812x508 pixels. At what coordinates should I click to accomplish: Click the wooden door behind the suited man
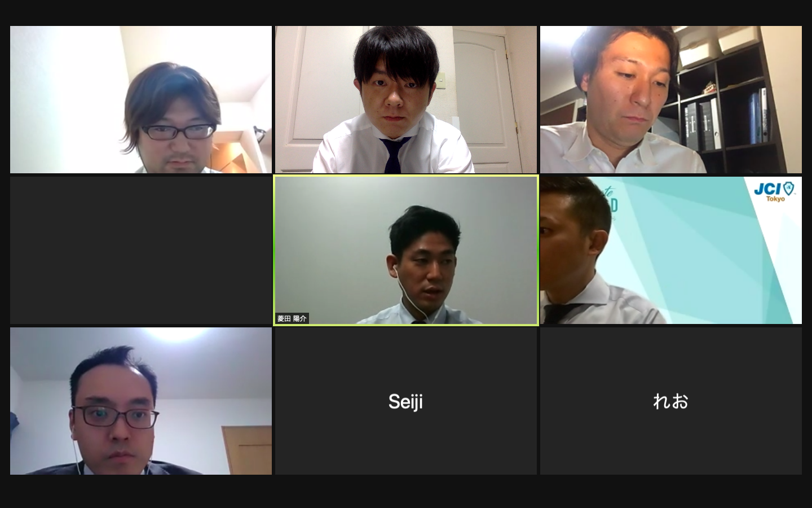246,450
